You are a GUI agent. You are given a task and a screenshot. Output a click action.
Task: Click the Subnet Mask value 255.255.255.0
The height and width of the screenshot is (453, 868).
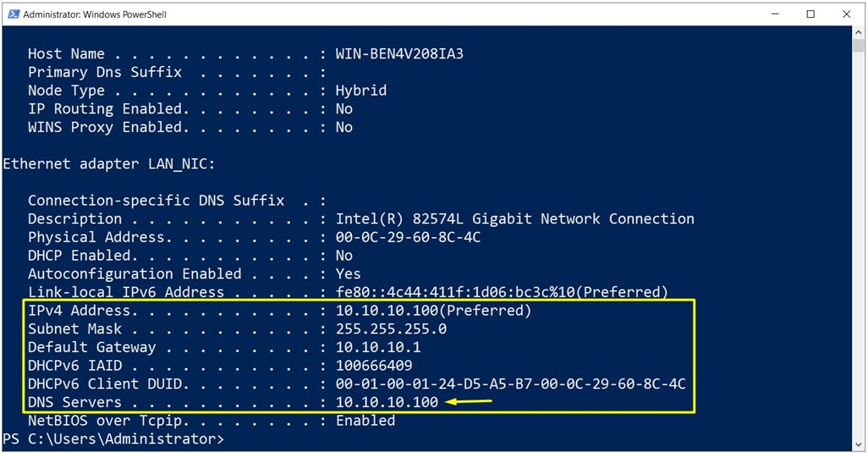[391, 329]
